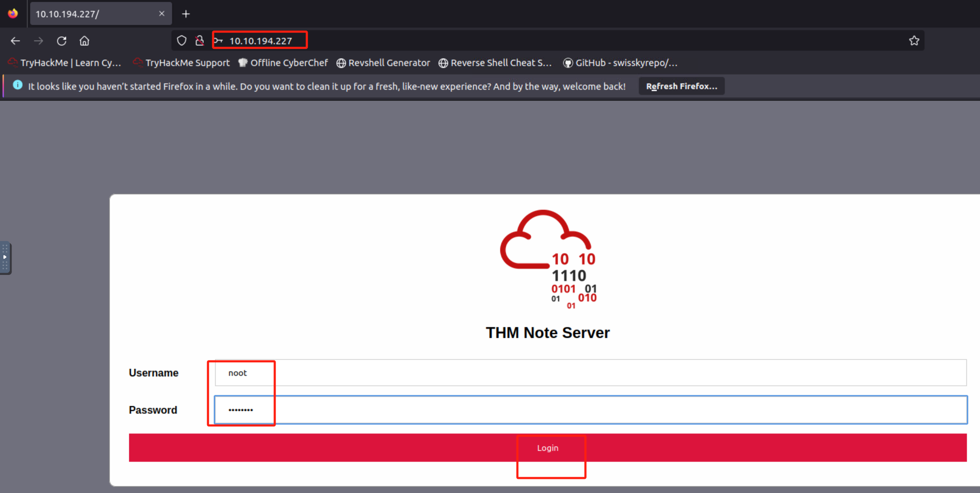Open the Firefox Home icon
This screenshot has height=493, width=980.
(x=84, y=41)
